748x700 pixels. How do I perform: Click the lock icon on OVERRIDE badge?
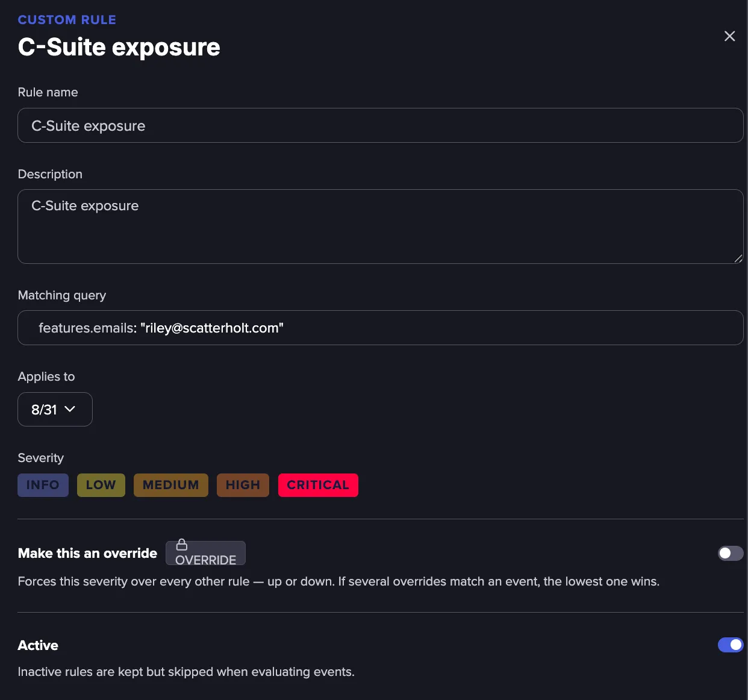point(181,545)
